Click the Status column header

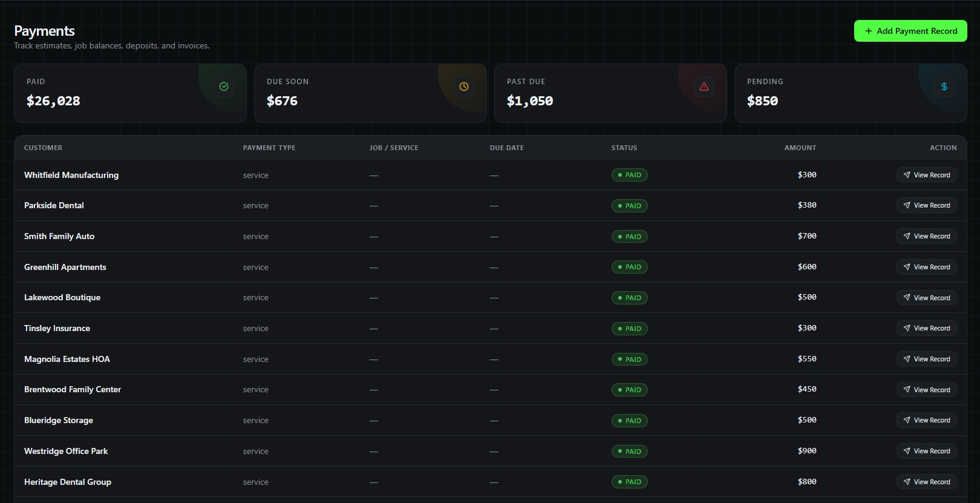tap(624, 148)
